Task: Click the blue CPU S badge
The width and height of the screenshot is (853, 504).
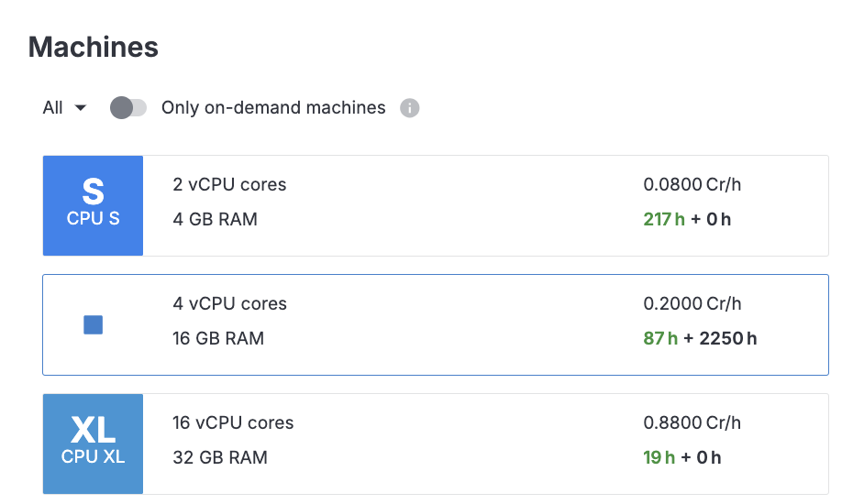Action: (94, 205)
